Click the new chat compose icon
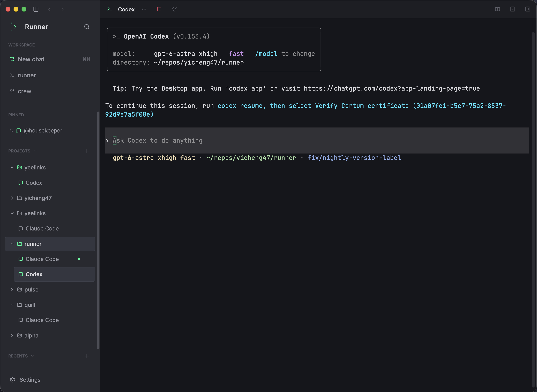Viewport: 537px width, 392px height. 12,59
